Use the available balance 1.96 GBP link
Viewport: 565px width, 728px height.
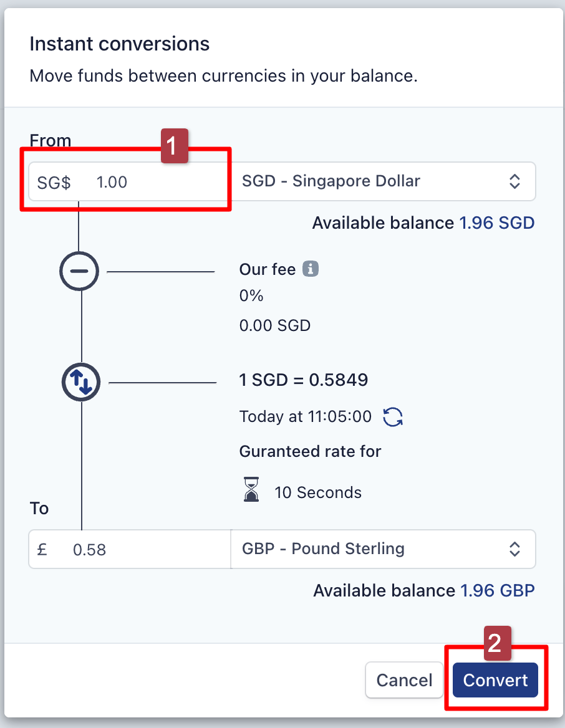497,591
